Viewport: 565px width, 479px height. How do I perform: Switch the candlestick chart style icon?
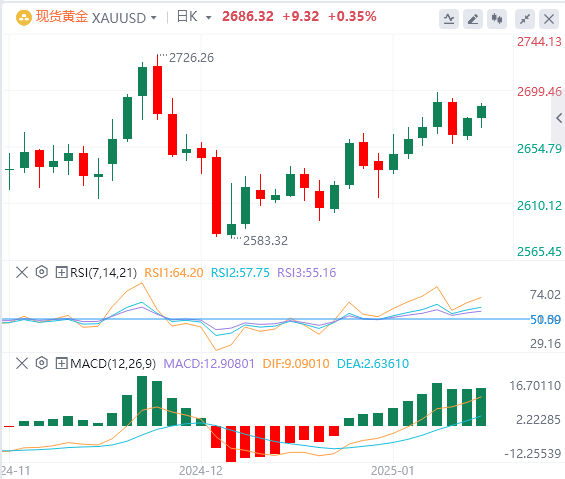(x=497, y=19)
